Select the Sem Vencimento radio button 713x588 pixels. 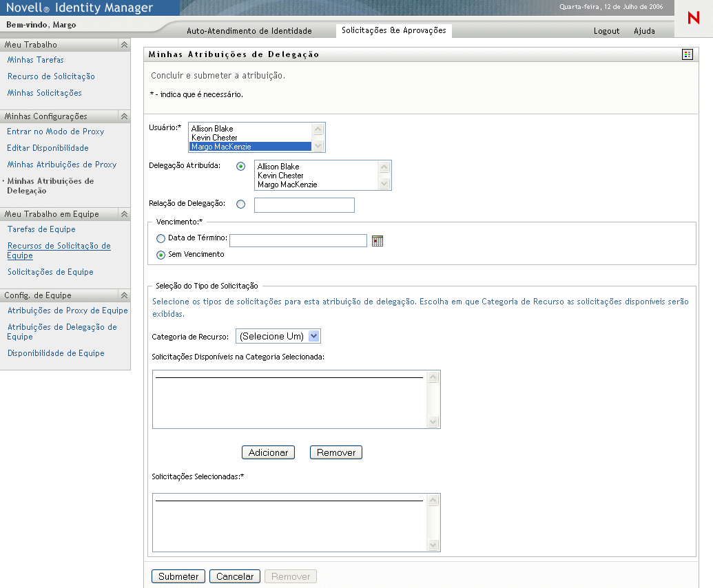click(x=161, y=255)
